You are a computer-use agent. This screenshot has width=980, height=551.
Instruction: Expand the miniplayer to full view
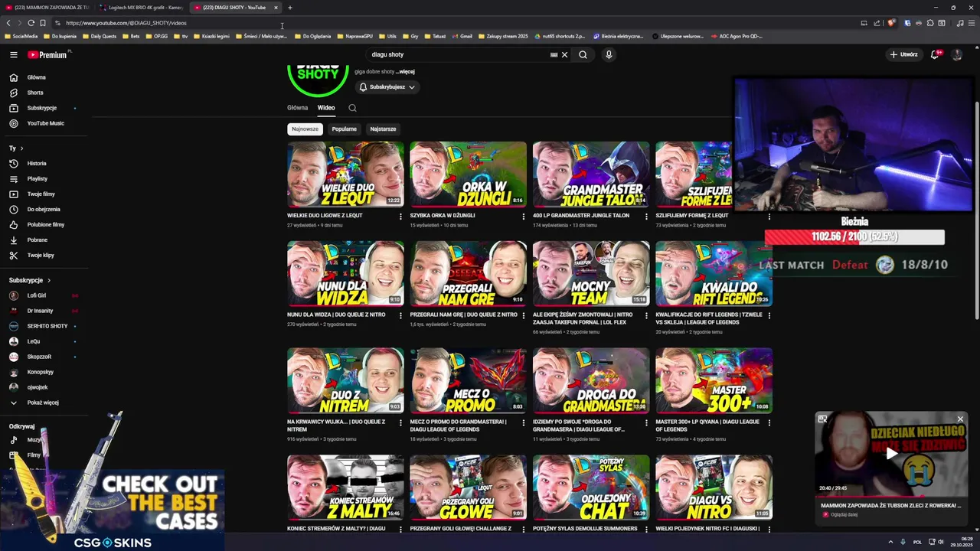coord(822,419)
